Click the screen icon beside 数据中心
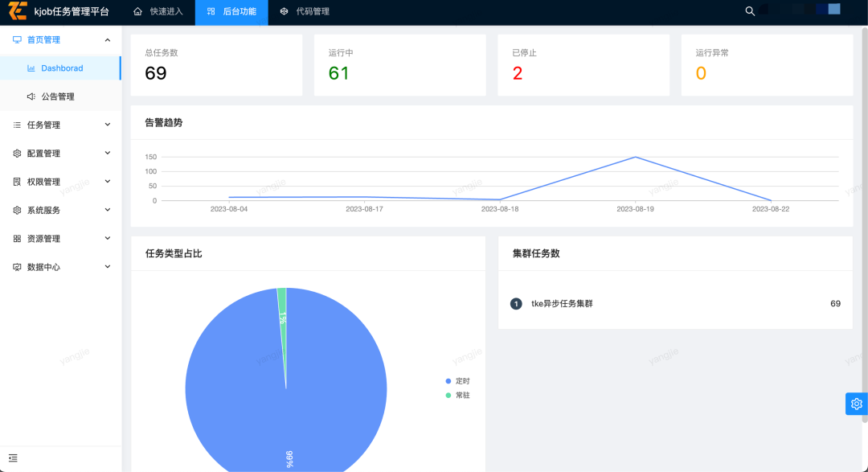 point(17,267)
